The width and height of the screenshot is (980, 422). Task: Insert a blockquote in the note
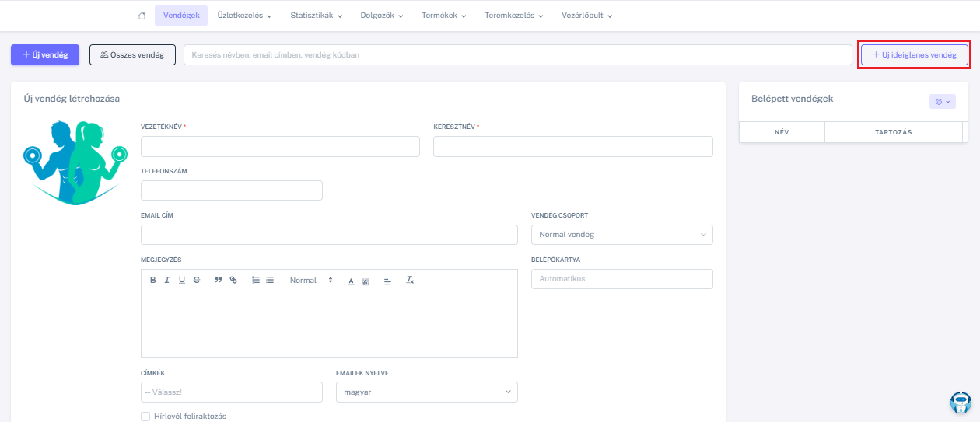[x=219, y=280]
